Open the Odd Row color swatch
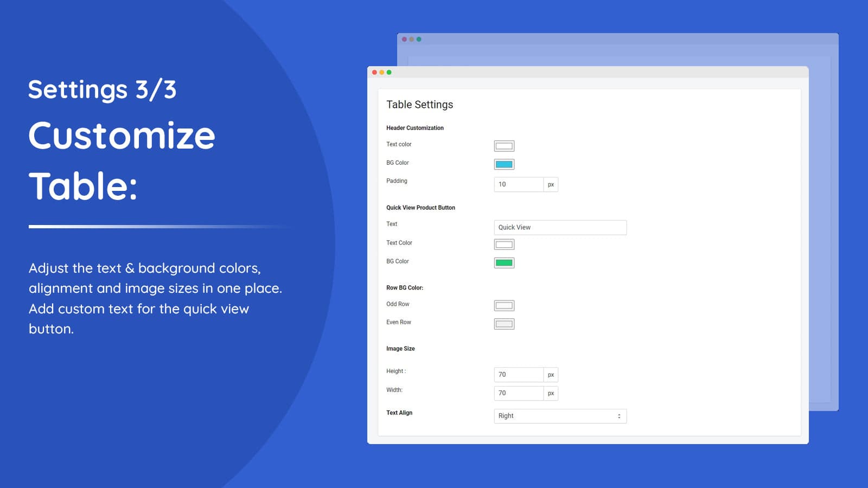 pos(504,306)
